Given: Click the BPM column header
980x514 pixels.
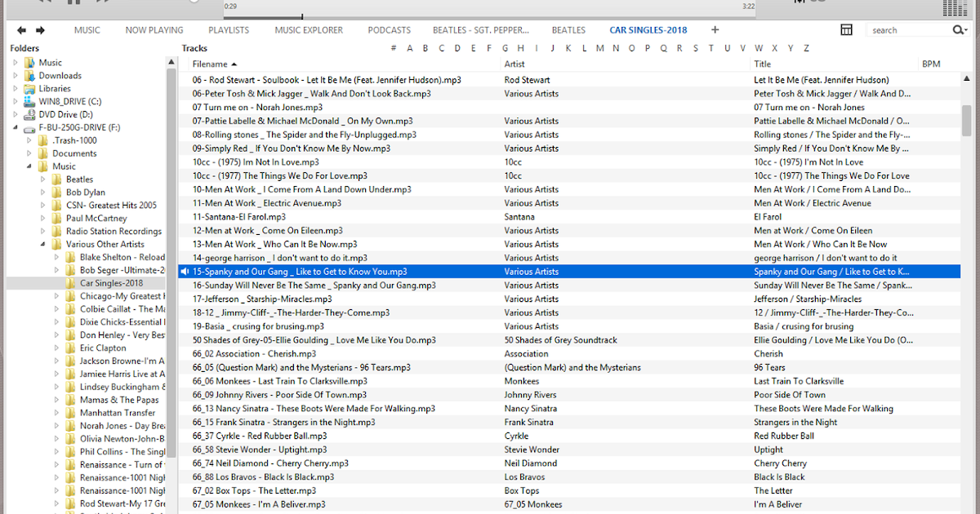Looking at the screenshot, I should click(931, 64).
